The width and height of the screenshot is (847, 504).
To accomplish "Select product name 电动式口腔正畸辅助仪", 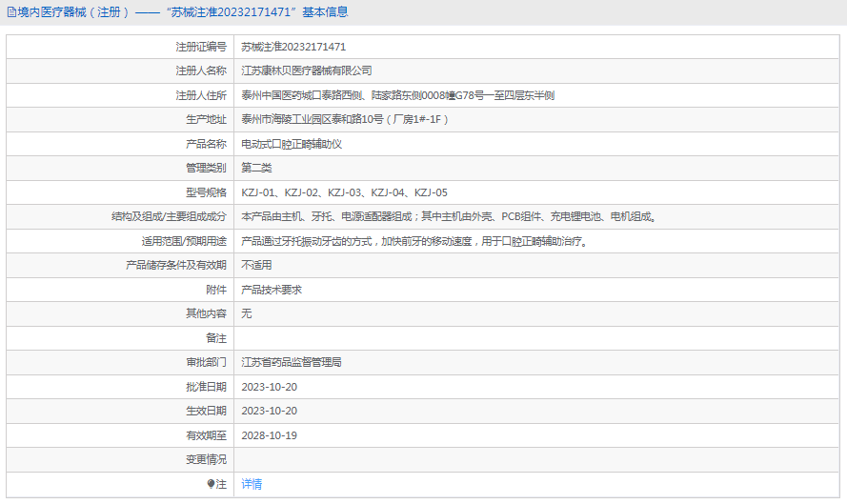I will pos(292,144).
